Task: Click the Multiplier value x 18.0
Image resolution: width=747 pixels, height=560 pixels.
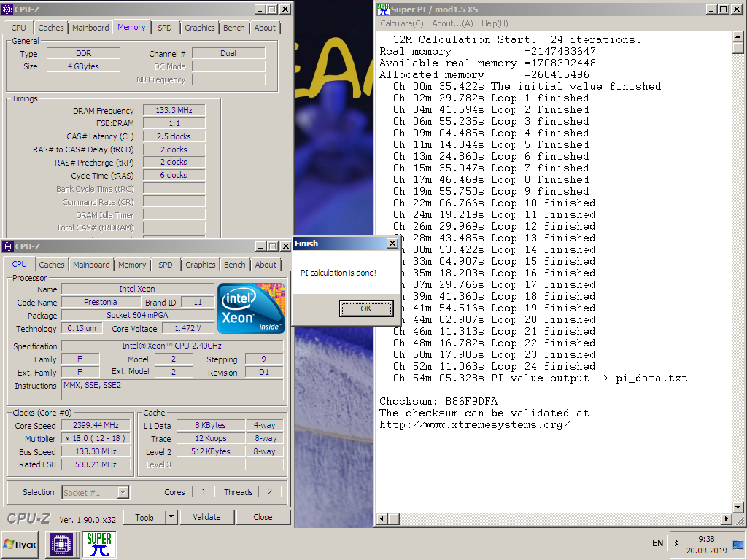Action: click(96, 438)
